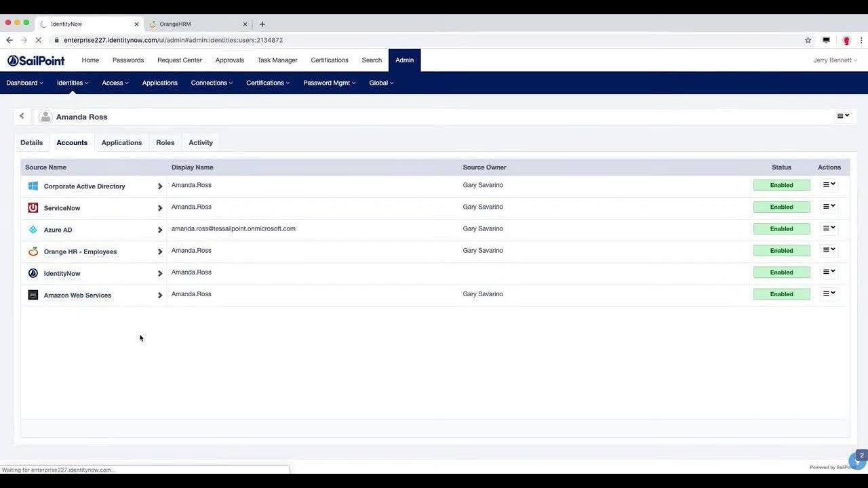
Task: Click the Azure AD source icon
Action: coord(33,230)
